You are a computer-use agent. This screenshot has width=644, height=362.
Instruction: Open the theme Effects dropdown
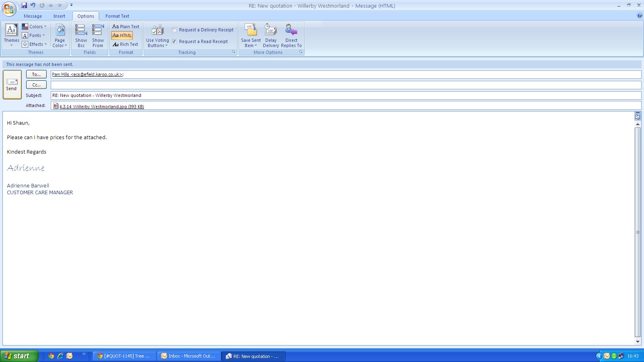34,44
